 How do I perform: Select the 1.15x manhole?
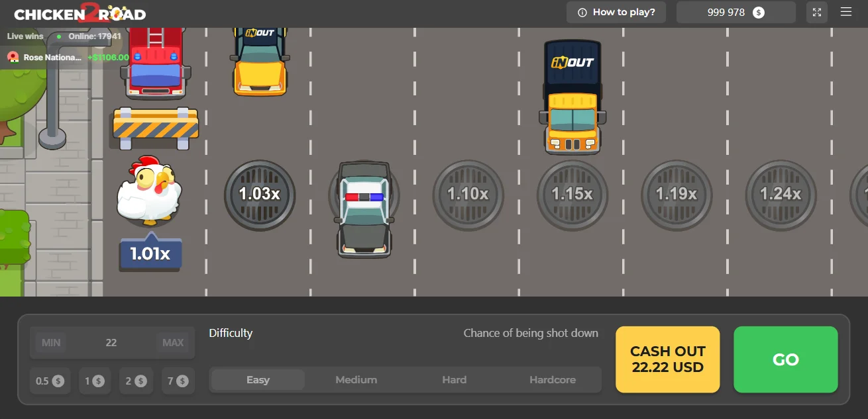(x=572, y=195)
